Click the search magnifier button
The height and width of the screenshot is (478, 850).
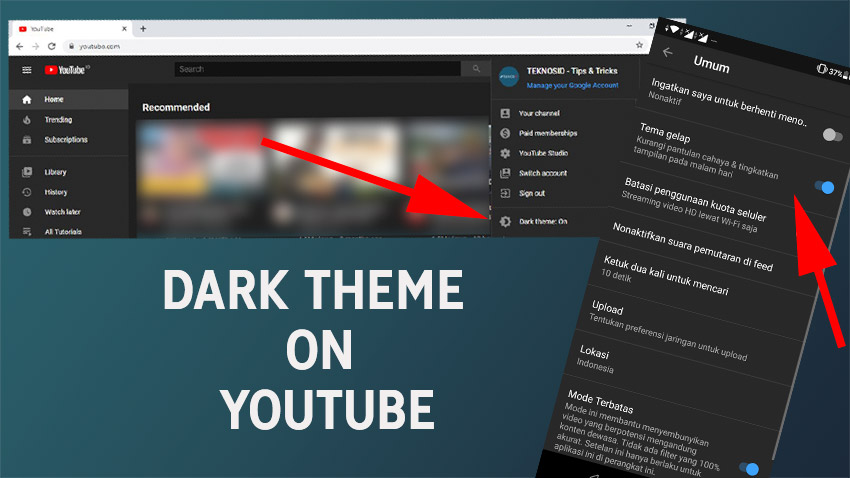click(476, 69)
